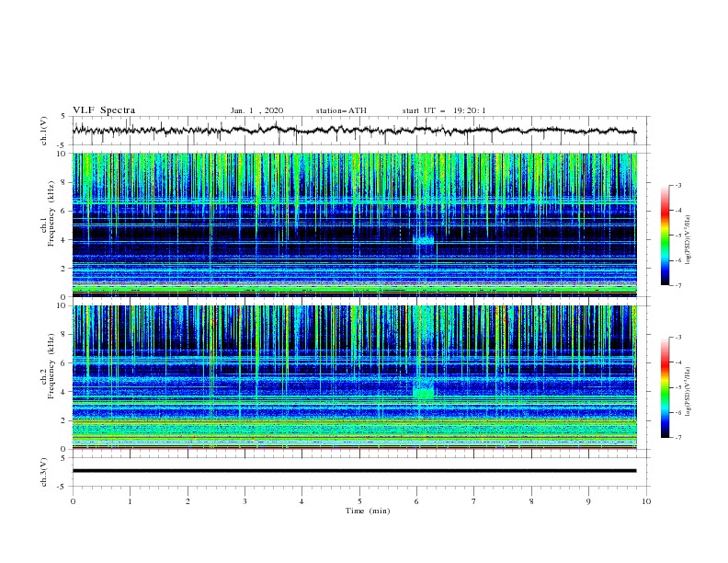Click the "Time (min)" x-axis label
The image size is (728, 563).
click(368, 511)
